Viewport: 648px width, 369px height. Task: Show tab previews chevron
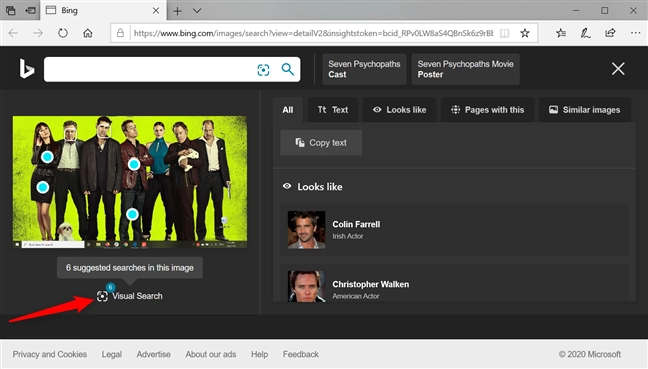pos(197,11)
